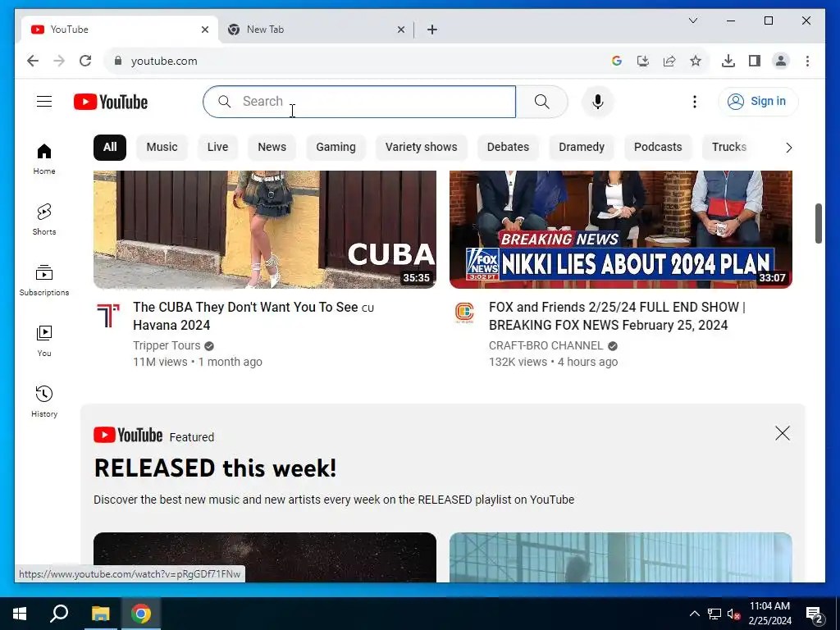Dismiss the Featured RELEASED banner

click(x=782, y=433)
